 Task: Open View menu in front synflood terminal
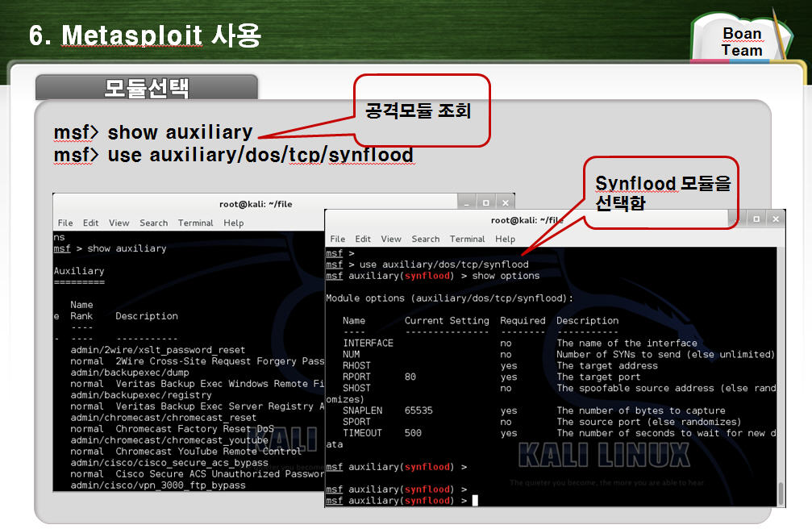click(x=391, y=239)
